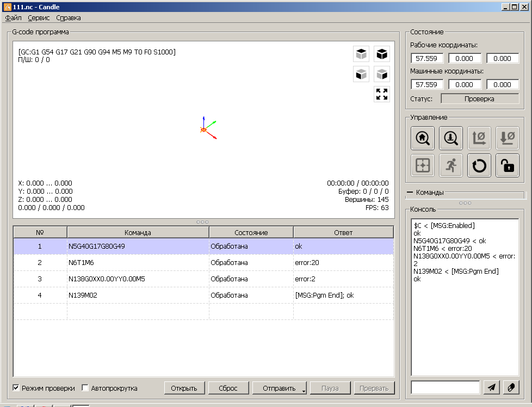Reset the controller with circular arrow
The width and height of the screenshot is (532, 407).
[479, 165]
